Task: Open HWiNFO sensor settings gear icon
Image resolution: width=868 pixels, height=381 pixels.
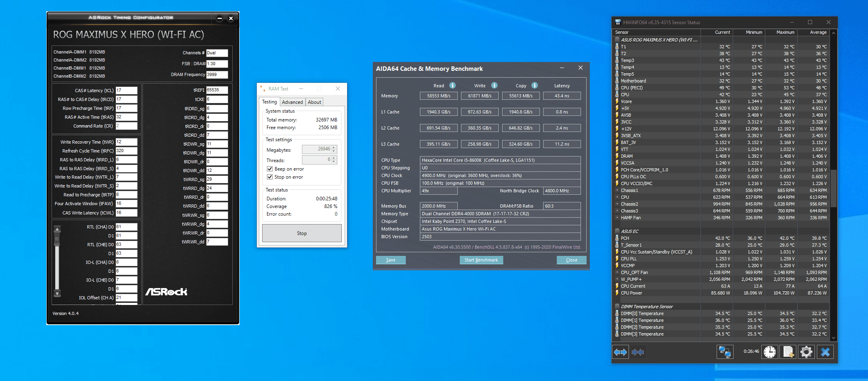Action: [x=806, y=352]
